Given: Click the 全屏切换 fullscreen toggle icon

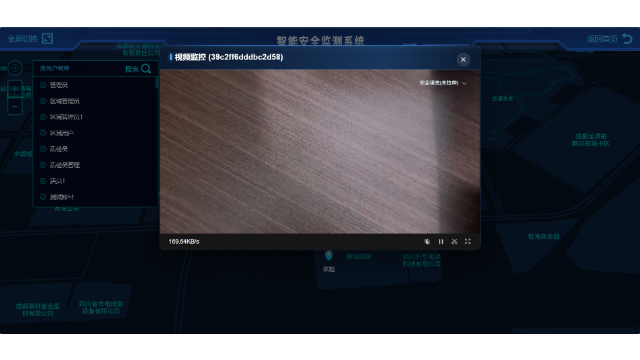Looking at the screenshot, I should coord(47,39).
